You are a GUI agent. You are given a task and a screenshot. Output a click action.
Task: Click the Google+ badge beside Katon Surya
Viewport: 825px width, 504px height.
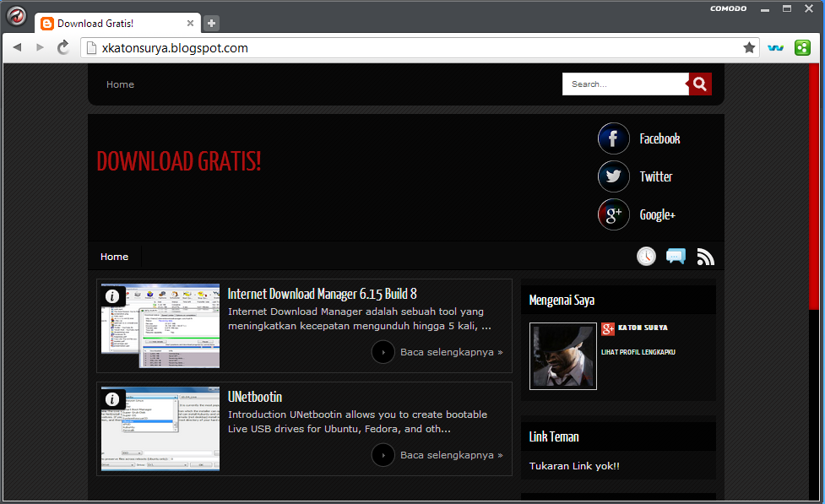click(608, 328)
